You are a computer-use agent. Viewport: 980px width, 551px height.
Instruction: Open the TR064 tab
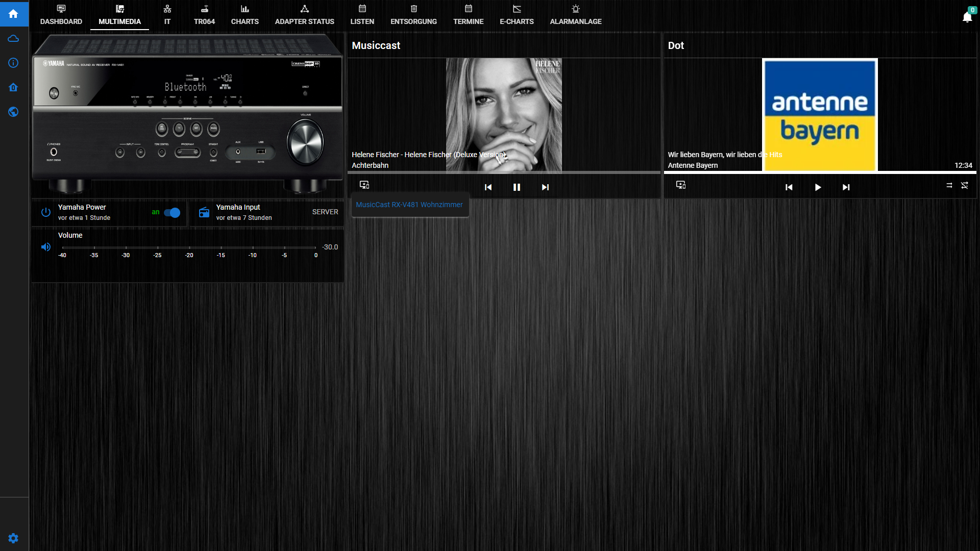tap(204, 15)
